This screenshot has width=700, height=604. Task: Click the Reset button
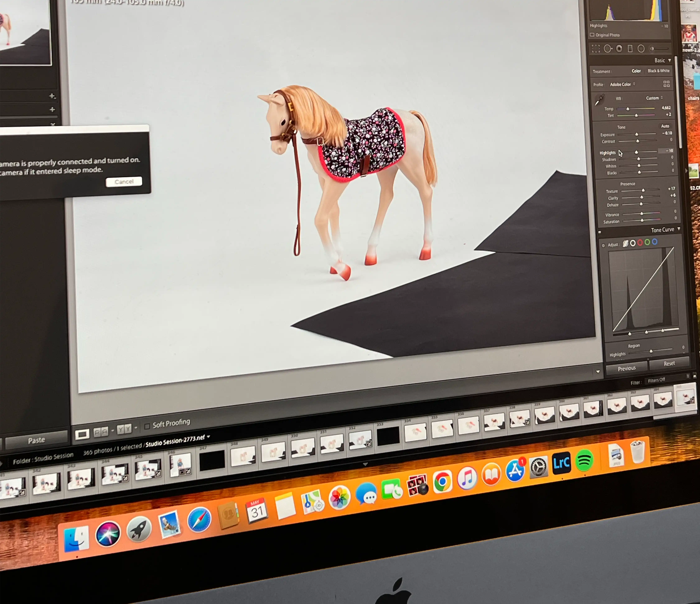pos(669,364)
